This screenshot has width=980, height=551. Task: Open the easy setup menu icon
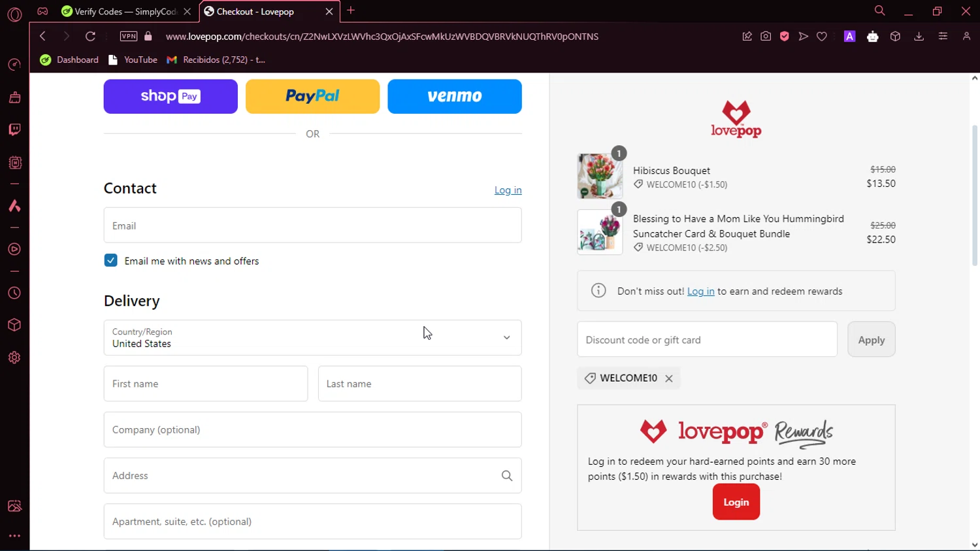tap(943, 37)
